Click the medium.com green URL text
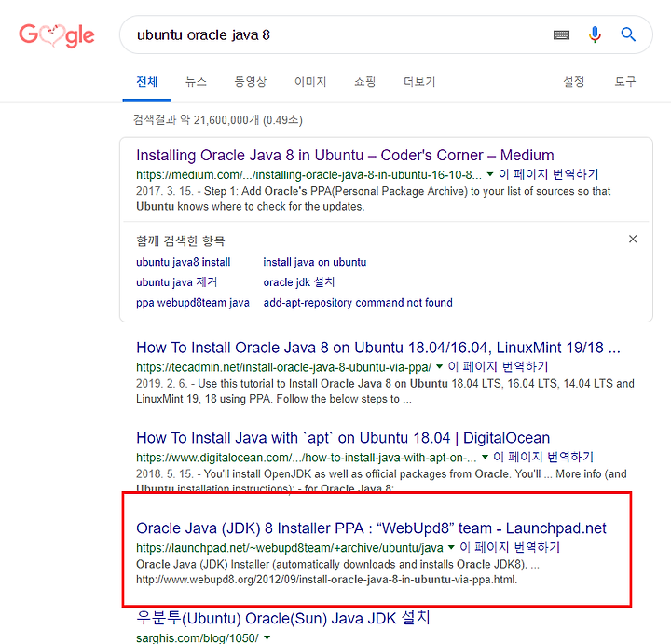 (x=308, y=174)
